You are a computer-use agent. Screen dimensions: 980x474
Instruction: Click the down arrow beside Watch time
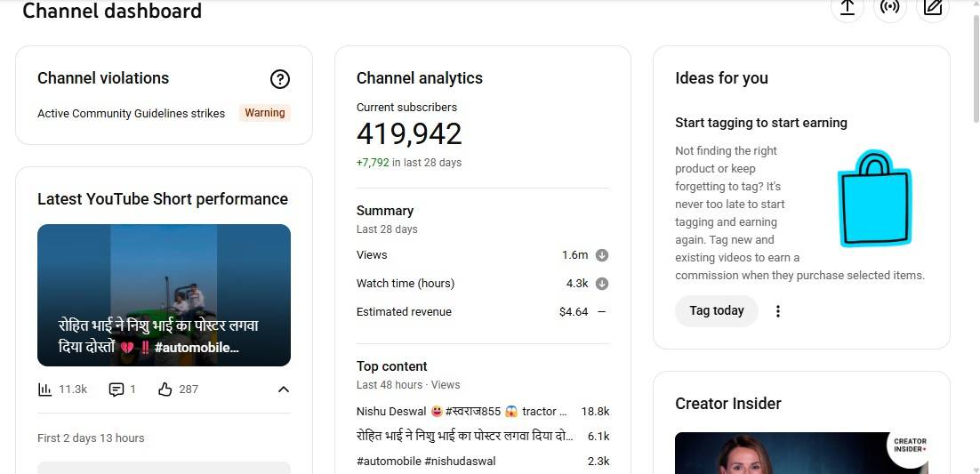click(601, 284)
